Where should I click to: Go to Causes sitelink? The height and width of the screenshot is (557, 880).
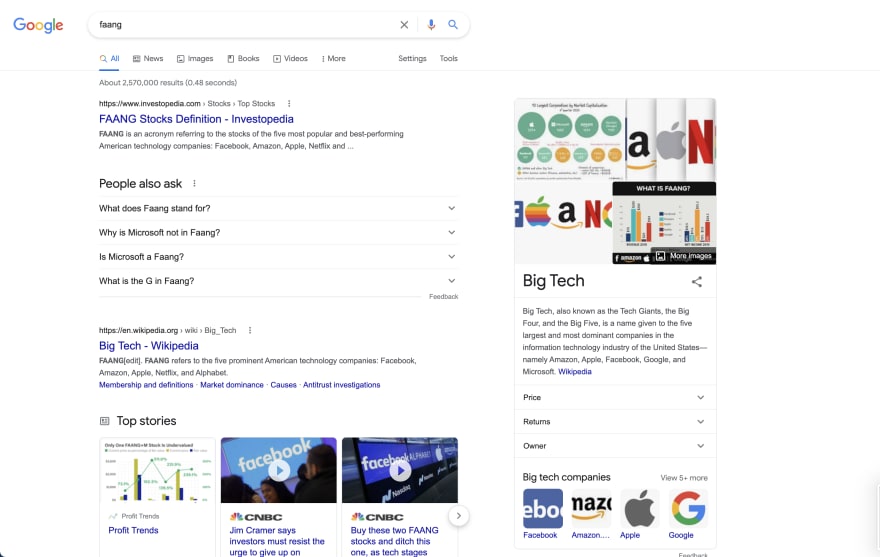pyautogui.click(x=283, y=385)
